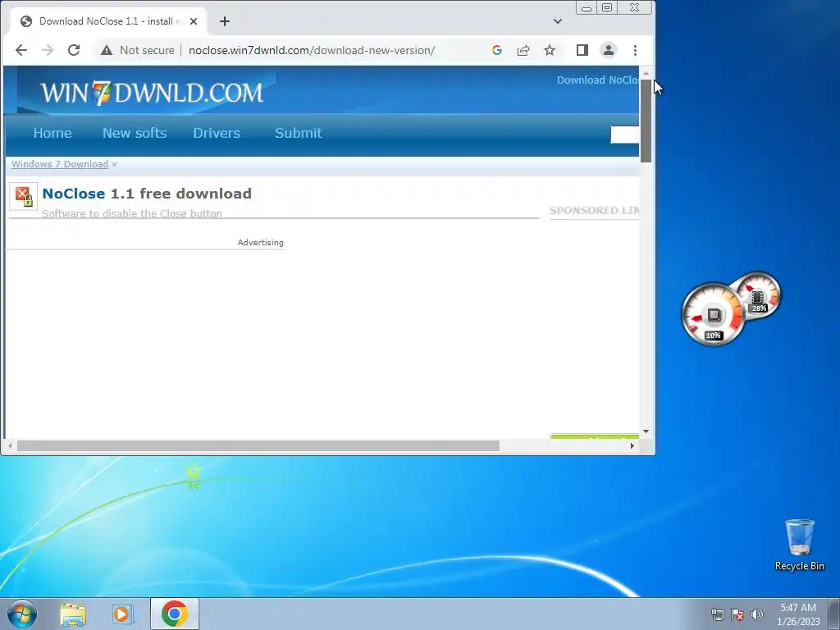Open Chrome three-dot menu
The width and height of the screenshot is (840, 630).
click(x=636, y=50)
